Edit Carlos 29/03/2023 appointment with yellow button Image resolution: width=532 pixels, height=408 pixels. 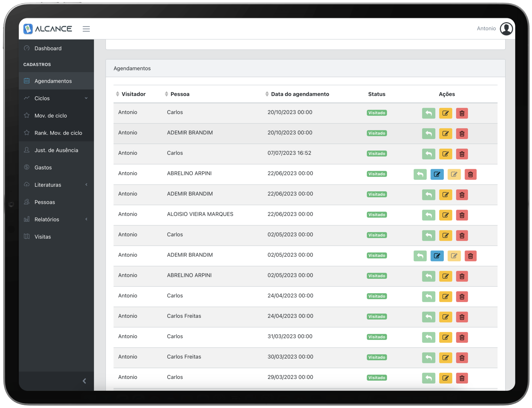tap(445, 378)
